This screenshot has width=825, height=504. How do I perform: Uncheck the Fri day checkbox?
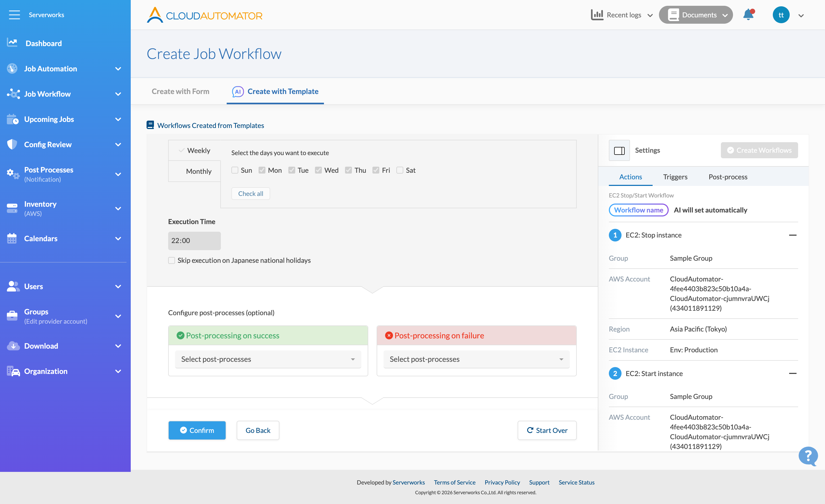point(376,170)
